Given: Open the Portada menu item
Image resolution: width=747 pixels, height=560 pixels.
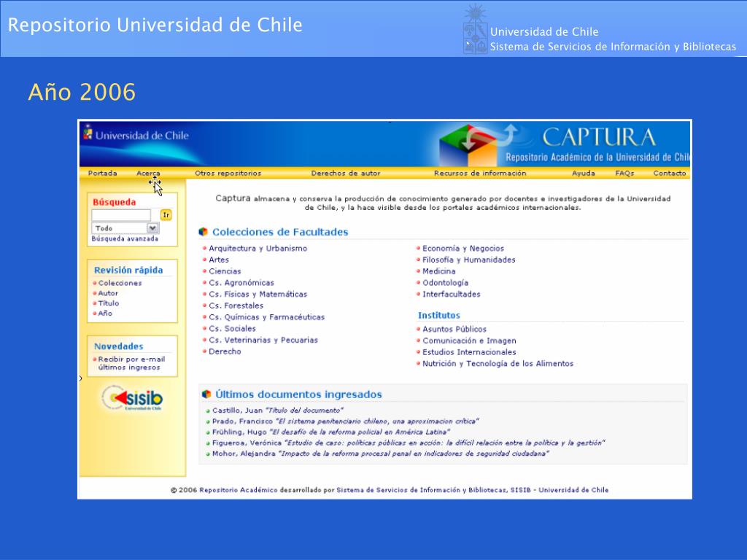Looking at the screenshot, I should point(102,174).
